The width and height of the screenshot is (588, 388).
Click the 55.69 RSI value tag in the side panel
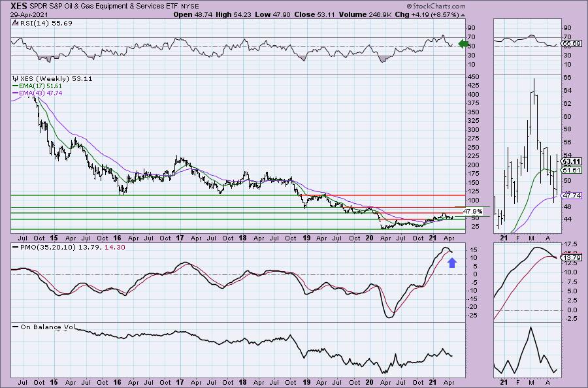(x=572, y=44)
